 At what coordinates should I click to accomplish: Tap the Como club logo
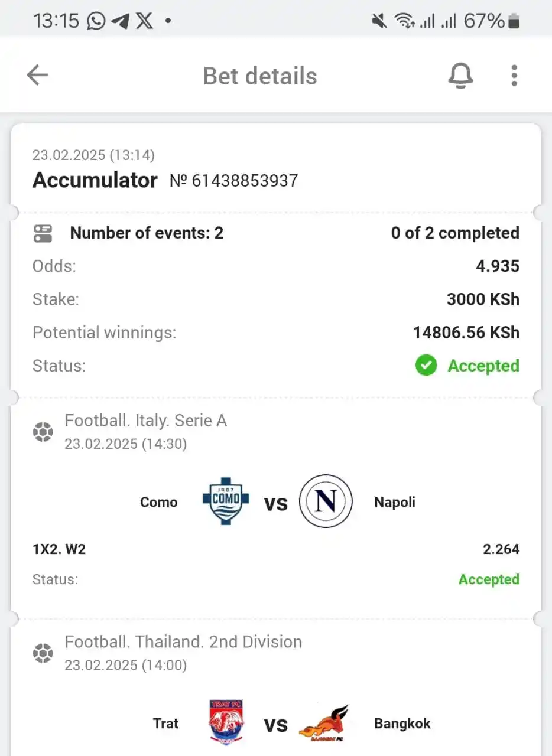[225, 501]
